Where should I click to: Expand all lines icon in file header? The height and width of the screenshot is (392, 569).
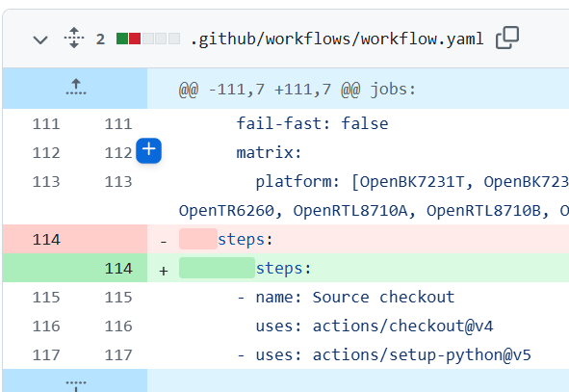[x=74, y=38]
